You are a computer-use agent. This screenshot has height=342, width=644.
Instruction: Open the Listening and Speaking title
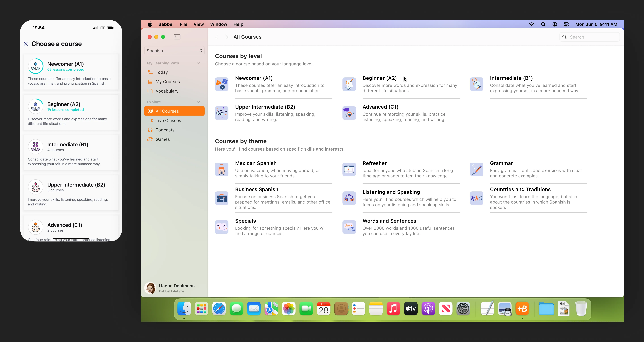[391, 192]
